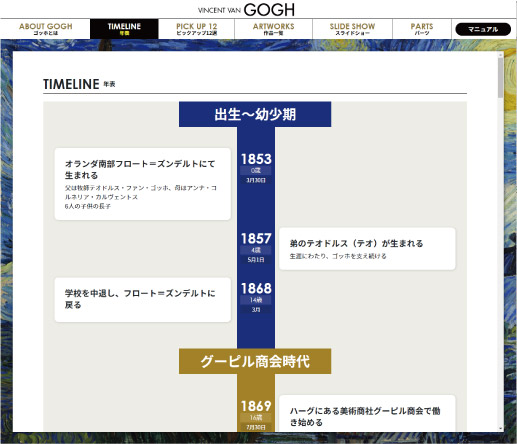Open the ARTWORKS tab

coord(273,29)
